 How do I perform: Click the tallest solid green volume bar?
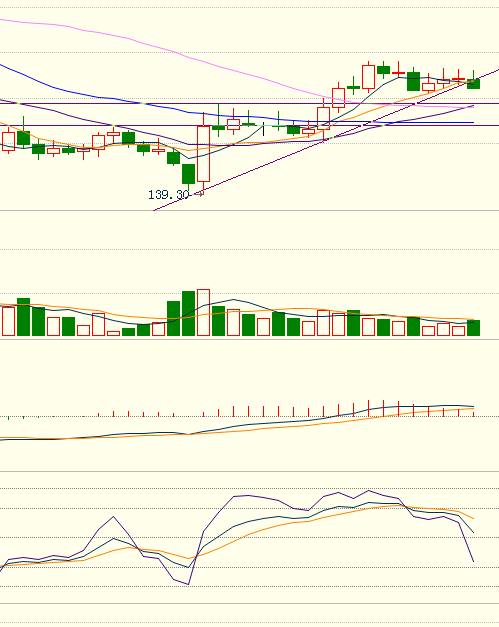point(188,313)
